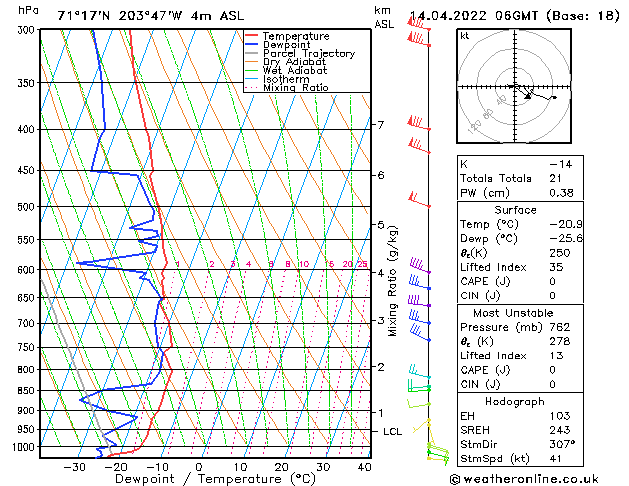Select the 'Dewpoint' legend label
The width and height of the screenshot is (629, 486).
click(x=286, y=45)
